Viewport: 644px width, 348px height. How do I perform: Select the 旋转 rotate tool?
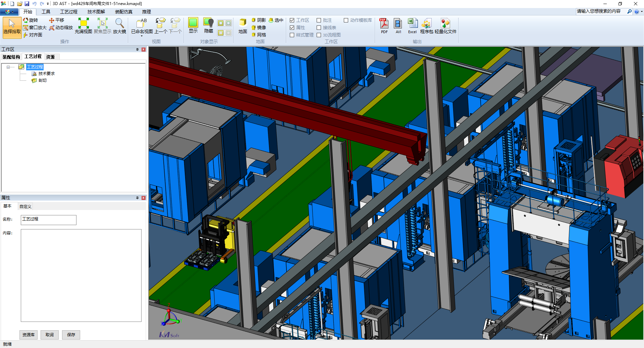31,20
